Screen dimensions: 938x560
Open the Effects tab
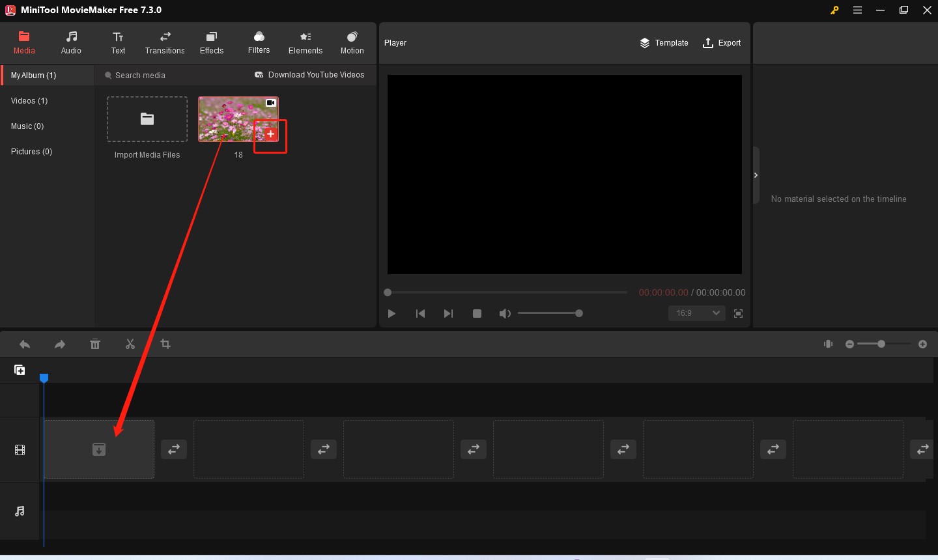tap(212, 43)
